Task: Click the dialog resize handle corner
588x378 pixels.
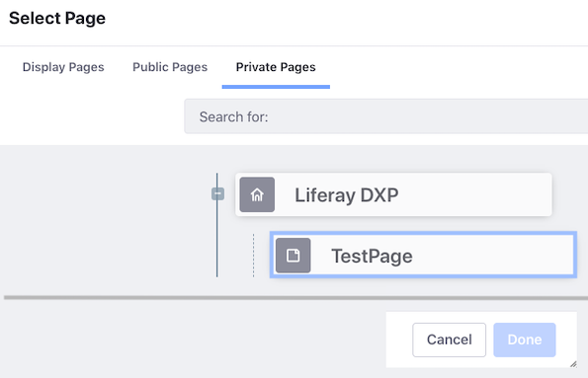Action: [573, 364]
